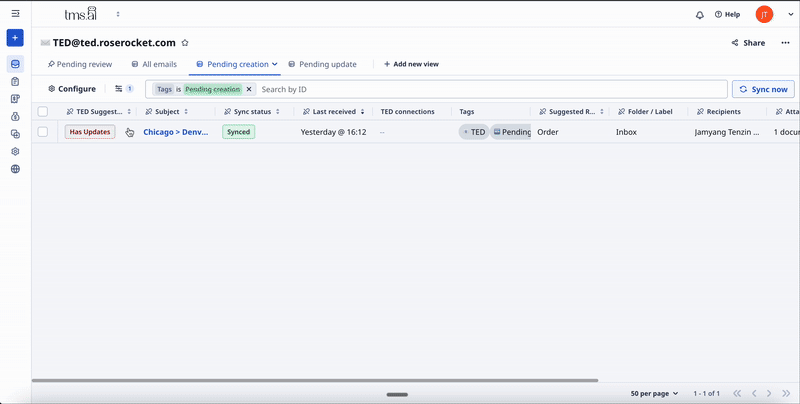Click the blue plus create button
800x404 pixels.
coord(15,38)
